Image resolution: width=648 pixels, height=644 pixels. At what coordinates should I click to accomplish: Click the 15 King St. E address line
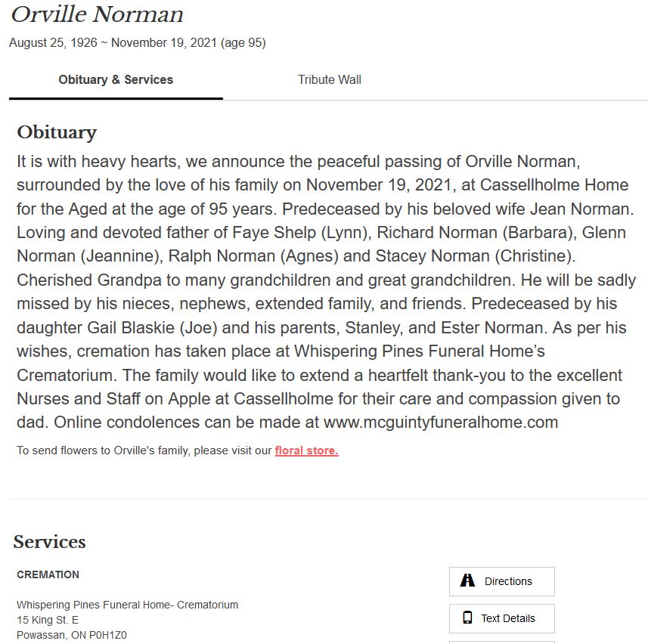click(x=48, y=620)
